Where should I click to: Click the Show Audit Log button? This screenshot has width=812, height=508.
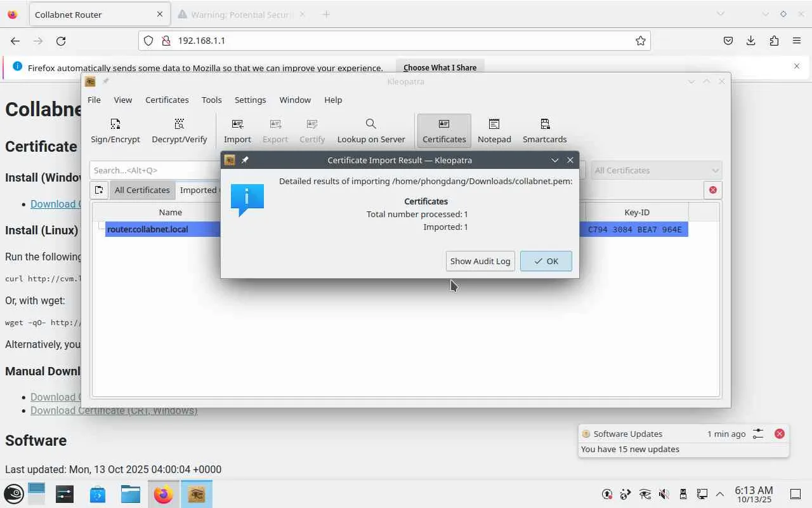click(480, 261)
